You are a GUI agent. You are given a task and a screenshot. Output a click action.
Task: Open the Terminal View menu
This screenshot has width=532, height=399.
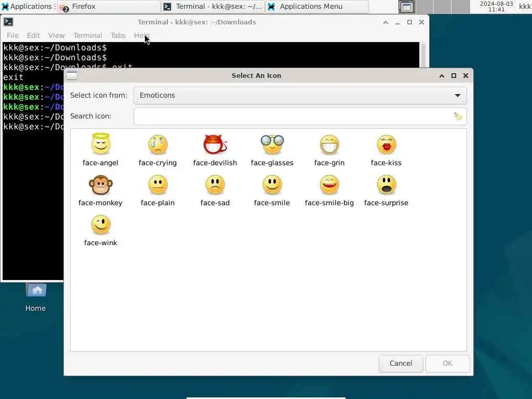(x=56, y=36)
